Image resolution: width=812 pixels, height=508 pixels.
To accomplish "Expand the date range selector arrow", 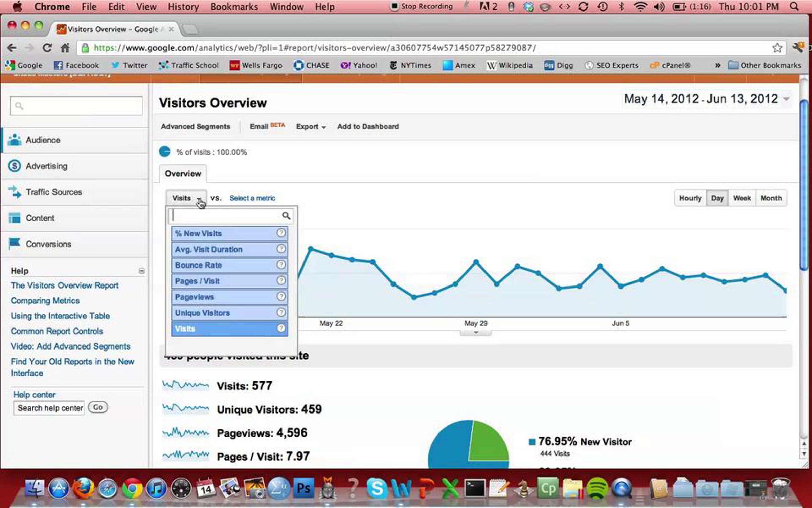I will [787, 99].
